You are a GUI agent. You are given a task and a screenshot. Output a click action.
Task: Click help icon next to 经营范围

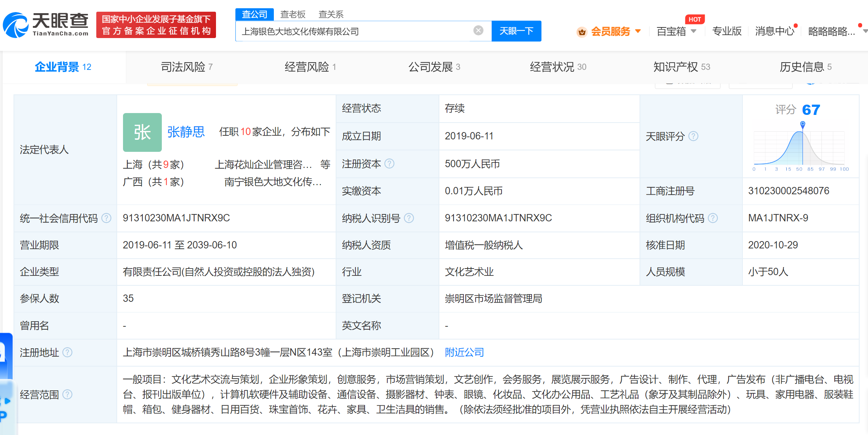[x=67, y=394]
